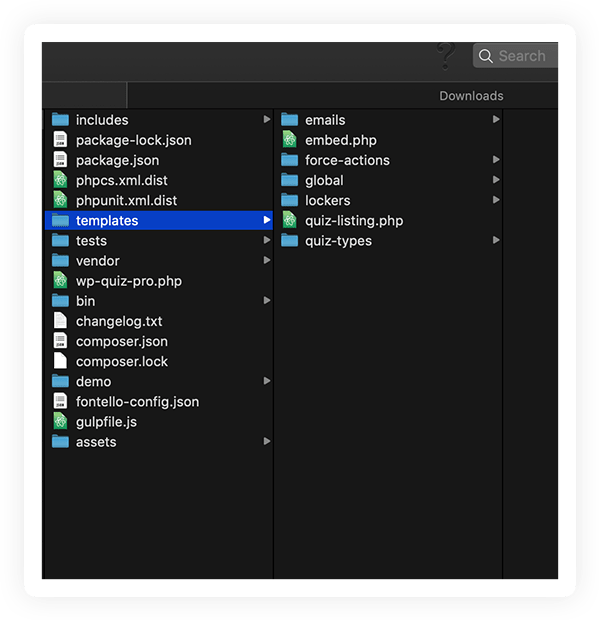Click the includes folder icon
This screenshot has width=599, height=620.
[60, 119]
